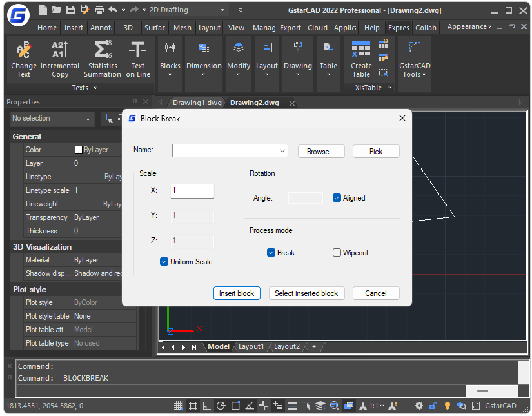Click the light bulb icon in status bar
This screenshot has width=532, height=416.
pos(447,406)
